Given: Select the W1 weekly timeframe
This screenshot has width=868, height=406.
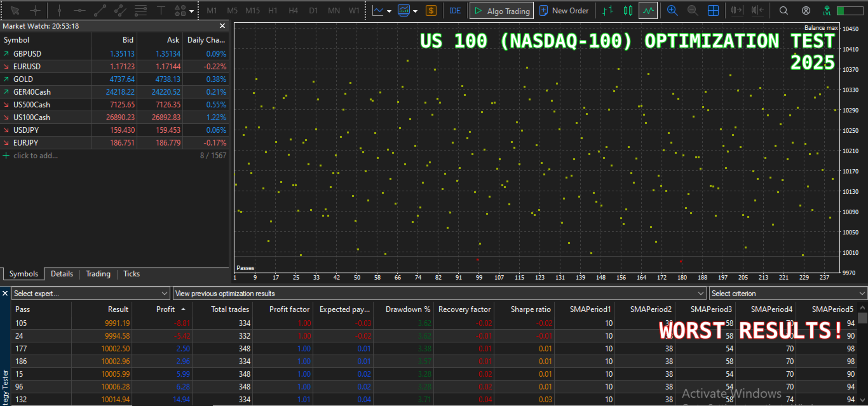Looking at the screenshot, I should tap(354, 11).
